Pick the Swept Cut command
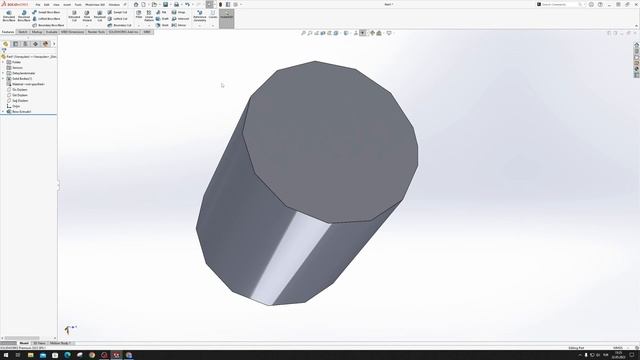 click(x=117, y=12)
